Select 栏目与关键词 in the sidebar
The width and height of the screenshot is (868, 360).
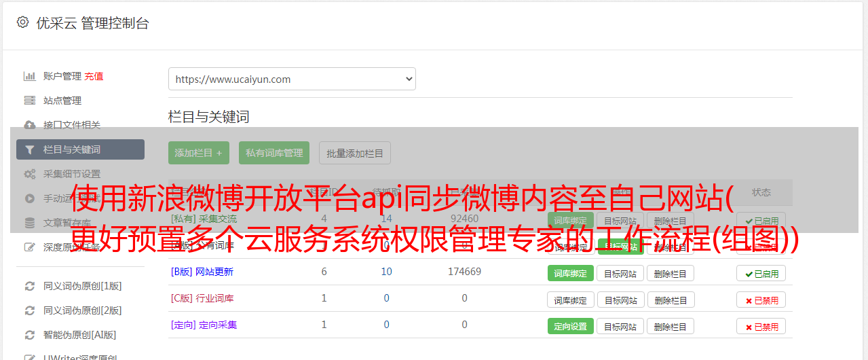[x=80, y=149]
